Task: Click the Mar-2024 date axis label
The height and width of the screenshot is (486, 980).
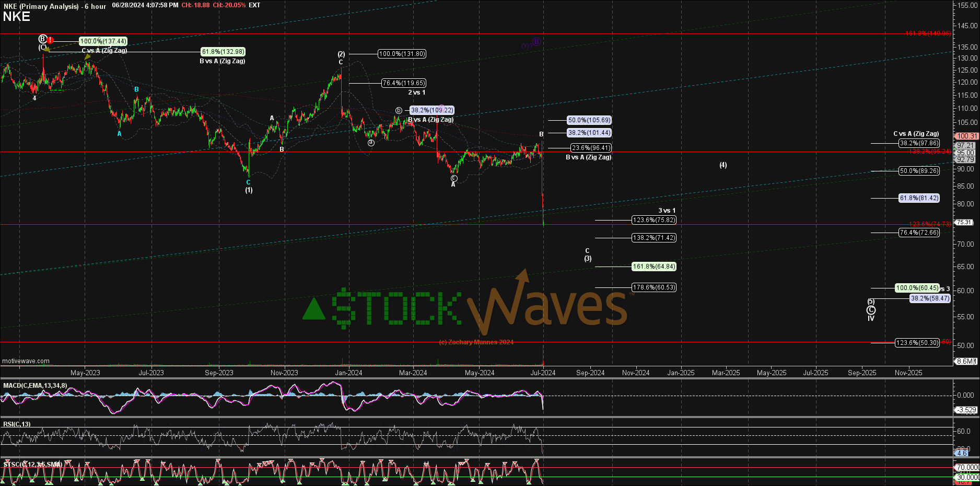Action: coord(413,373)
